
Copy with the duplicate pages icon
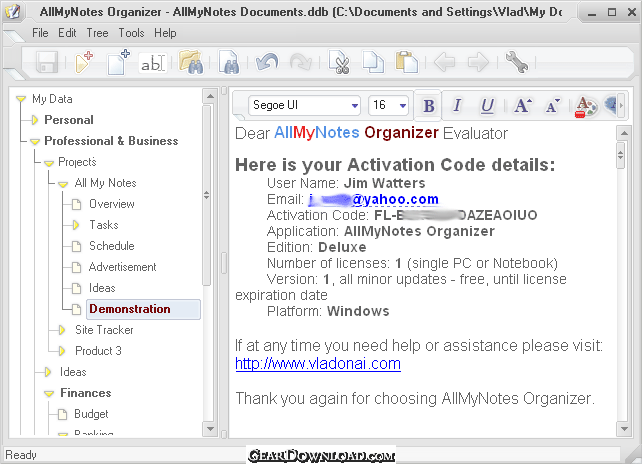373,62
